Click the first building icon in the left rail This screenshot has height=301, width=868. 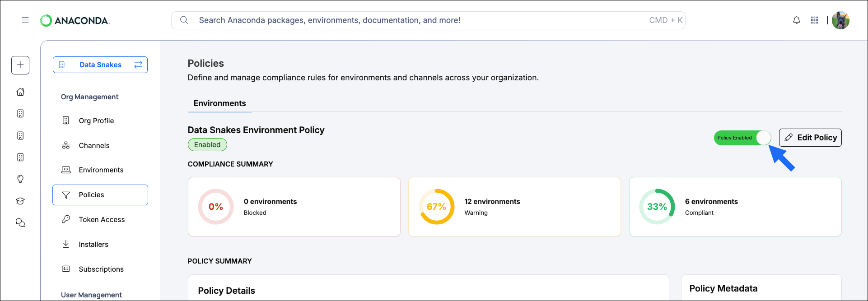click(x=20, y=114)
